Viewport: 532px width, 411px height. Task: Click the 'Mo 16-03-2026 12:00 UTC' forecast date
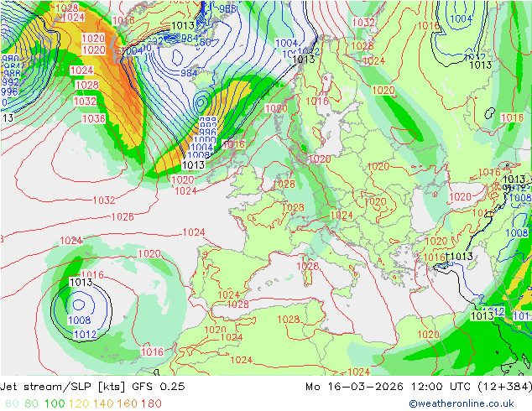tap(390, 386)
